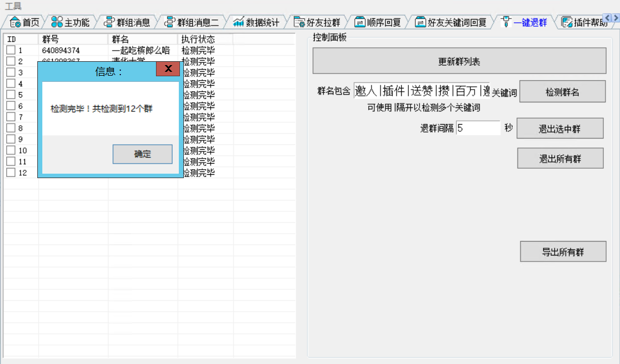Close the 信息 dialog with red X
This screenshot has width=620, height=364.
pos(168,70)
